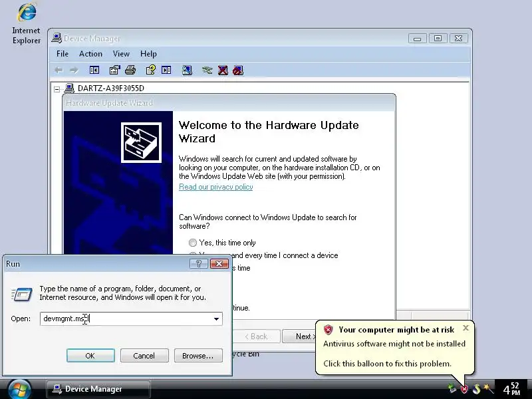The image size is (532, 399).
Task: Open the View menu
Action: point(121,54)
